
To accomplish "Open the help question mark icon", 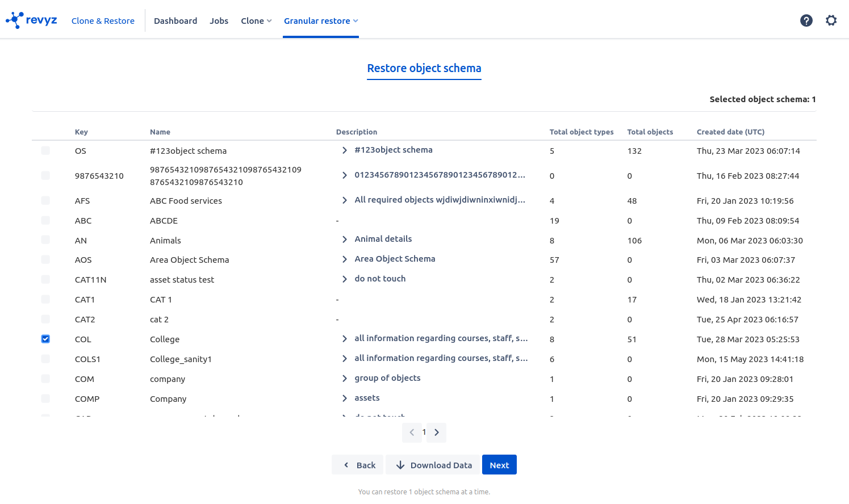I will coord(806,20).
